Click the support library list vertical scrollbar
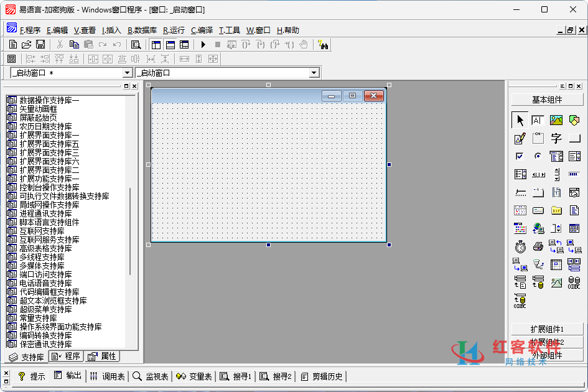588x392 pixels. click(x=130, y=230)
